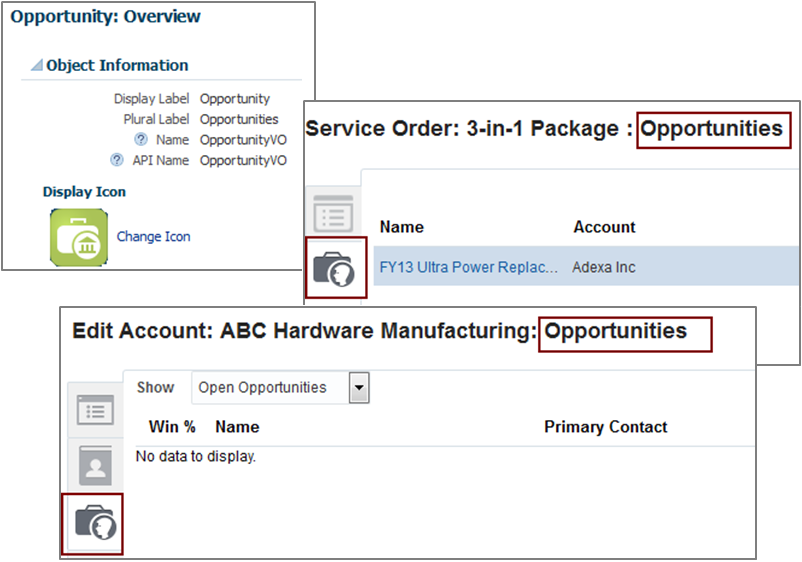Open the profile tab icon in Edit Account
The height and width of the screenshot is (562, 802).
[95, 409]
